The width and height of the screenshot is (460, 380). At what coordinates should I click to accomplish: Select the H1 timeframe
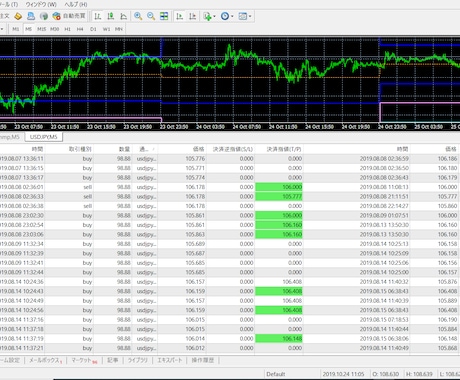pos(67,29)
